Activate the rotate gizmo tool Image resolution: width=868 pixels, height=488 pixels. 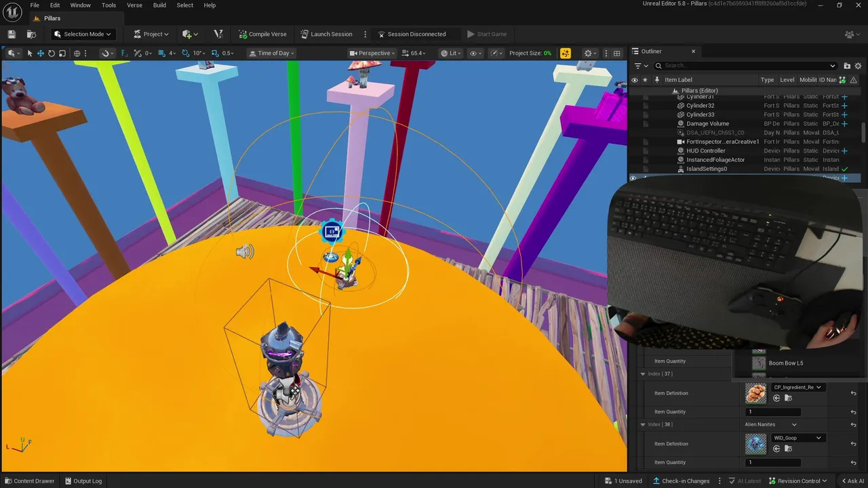click(x=51, y=53)
